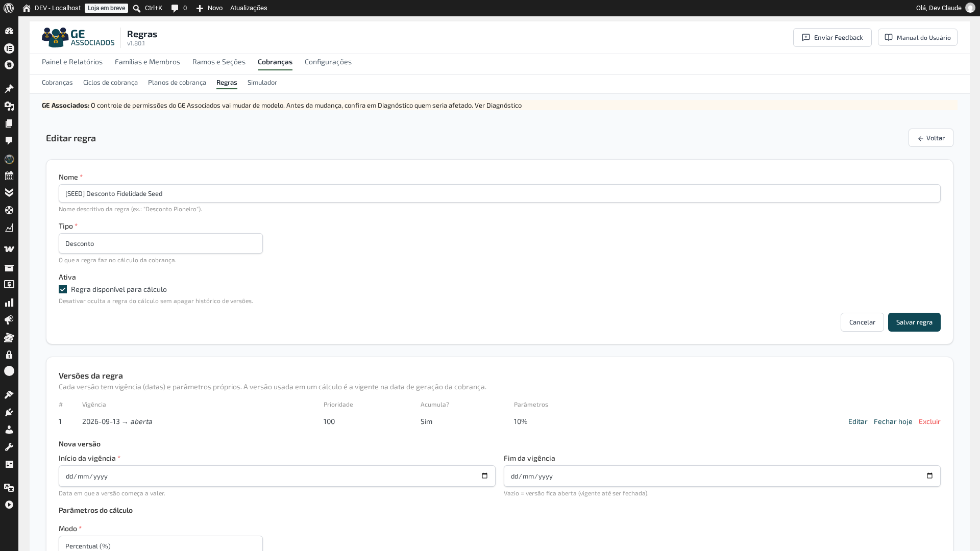Go back with the Voltar button
Screen dimensions: 980x551
tap(930, 138)
